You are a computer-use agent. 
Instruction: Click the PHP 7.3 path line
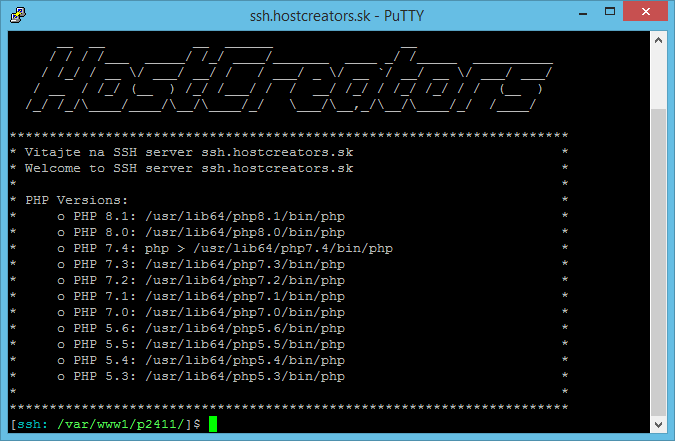[201, 264]
